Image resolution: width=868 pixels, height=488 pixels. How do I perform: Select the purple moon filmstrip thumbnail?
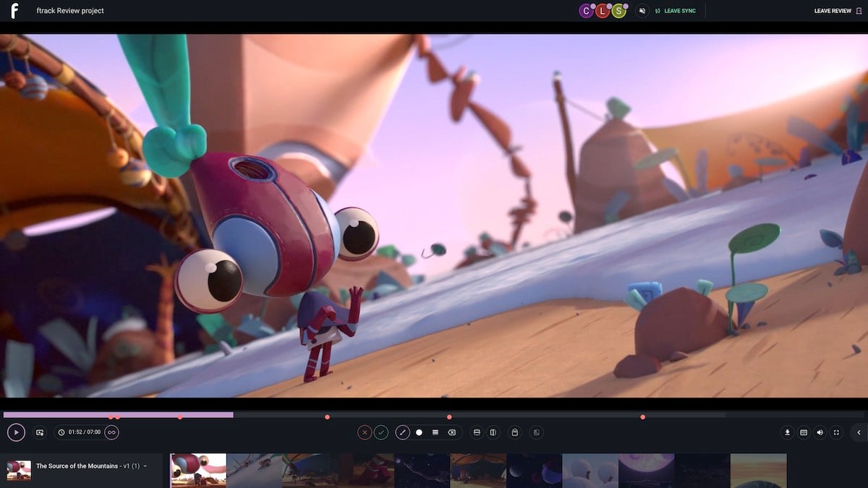(x=646, y=471)
